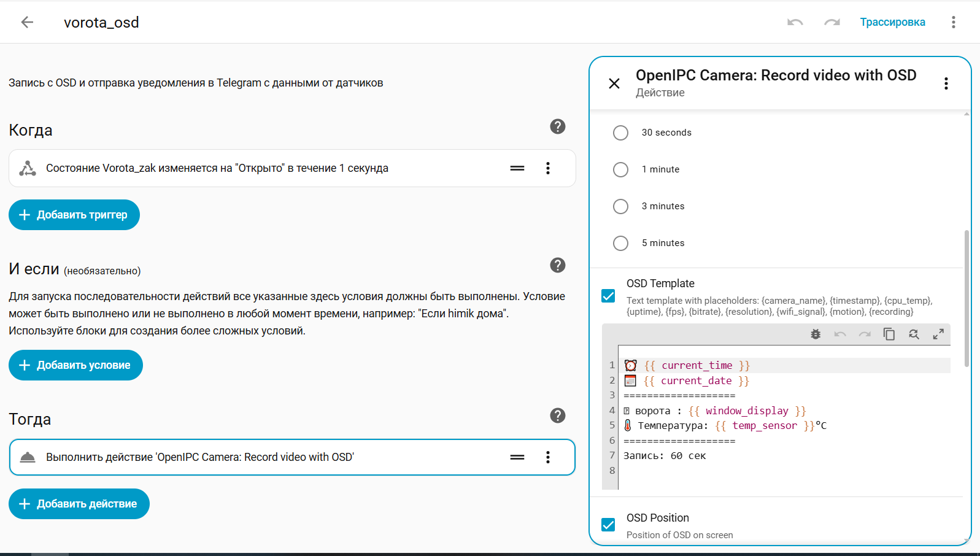980x556 pixels.
Task: Expand the OSD template editor to fullscreen
Action: coord(938,334)
